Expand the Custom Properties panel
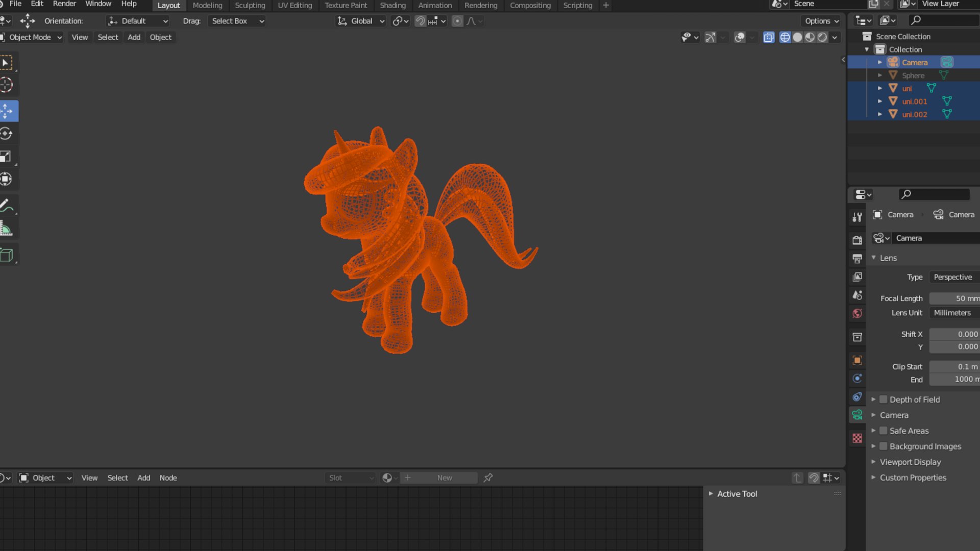This screenshot has width=980, height=551. click(x=873, y=478)
